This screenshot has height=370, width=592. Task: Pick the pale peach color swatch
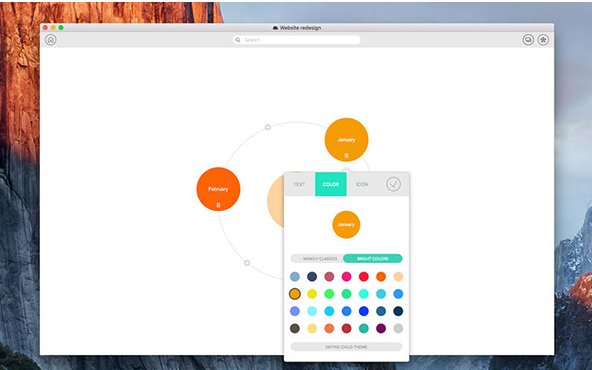click(398, 276)
